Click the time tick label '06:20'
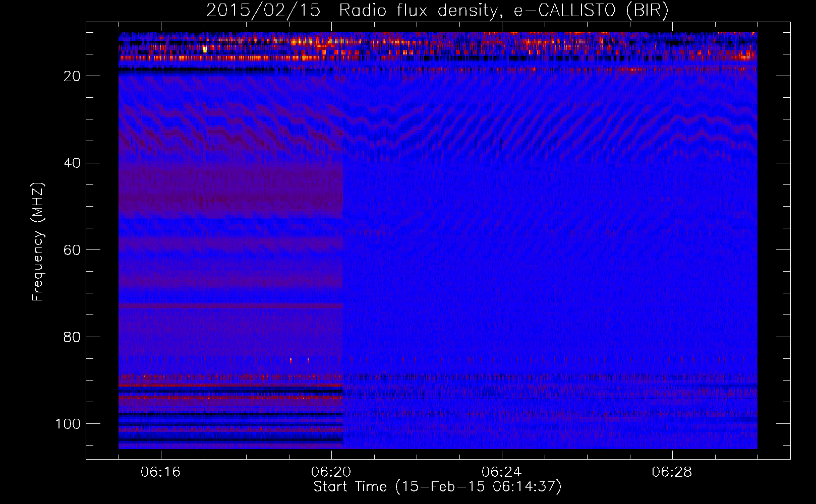816x504 pixels. click(331, 472)
